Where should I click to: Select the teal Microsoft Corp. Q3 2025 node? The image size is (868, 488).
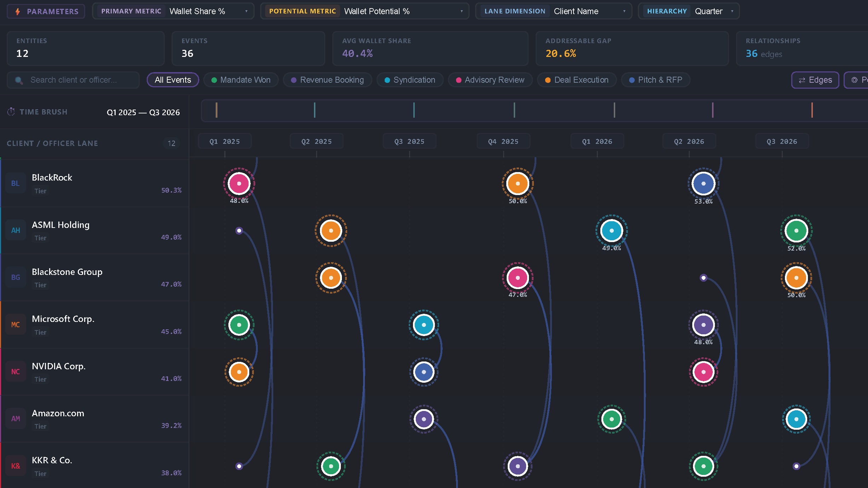[424, 324]
